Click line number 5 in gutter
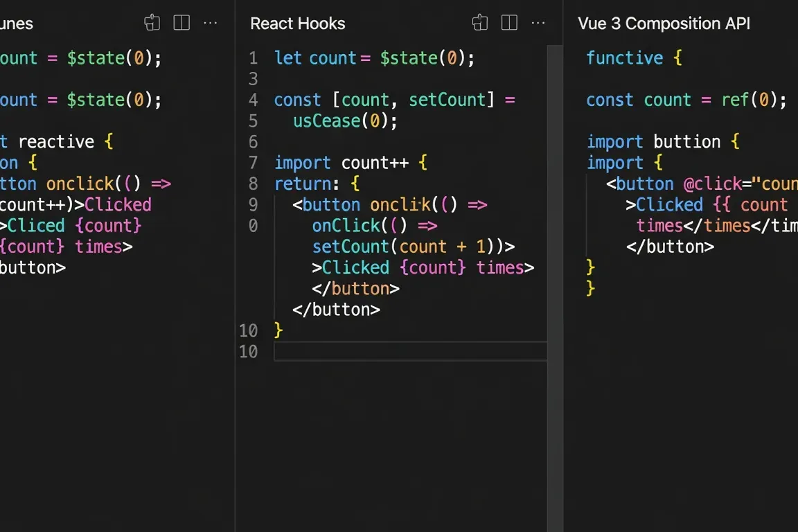 pyautogui.click(x=253, y=121)
